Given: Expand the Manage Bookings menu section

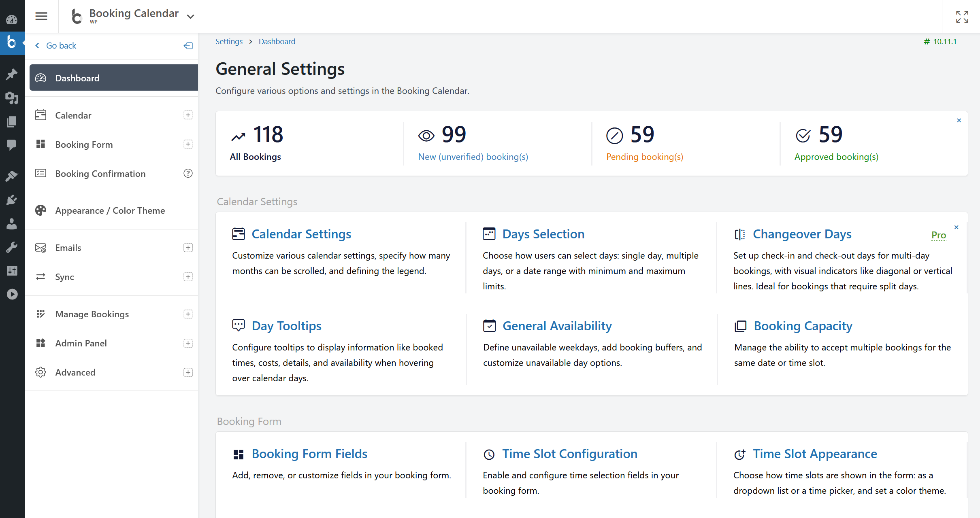Looking at the screenshot, I should (x=188, y=314).
